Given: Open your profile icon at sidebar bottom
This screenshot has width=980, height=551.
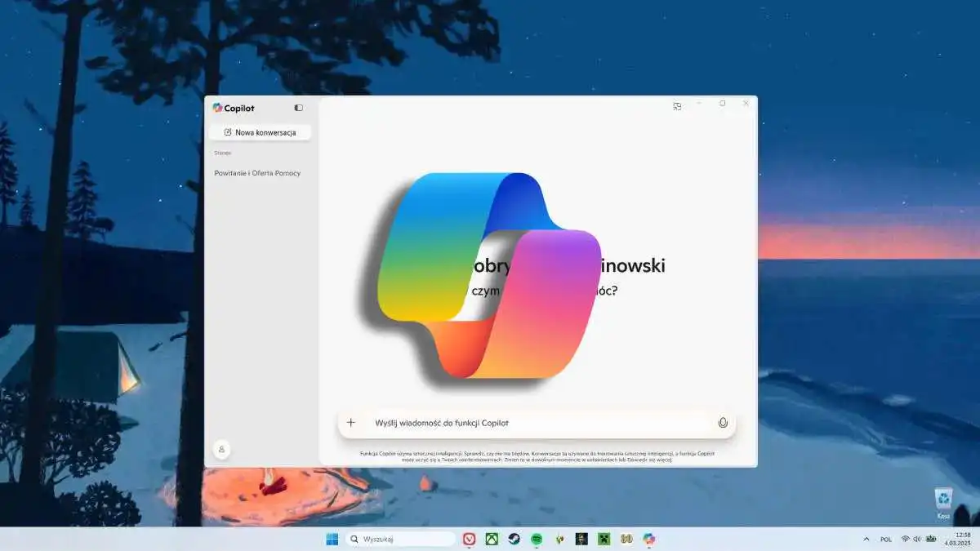Looking at the screenshot, I should pyautogui.click(x=220, y=448).
